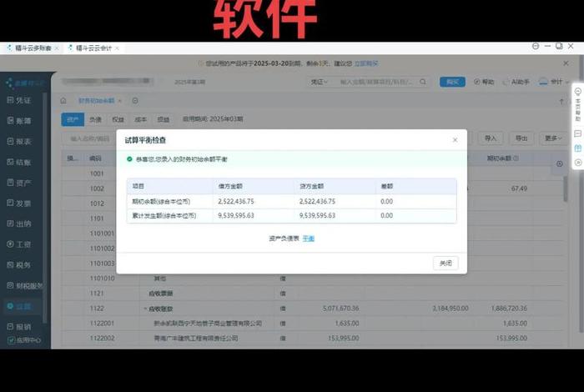Click the 输入名称/编码 filter field
The width and height of the screenshot is (584, 392).
point(90,138)
